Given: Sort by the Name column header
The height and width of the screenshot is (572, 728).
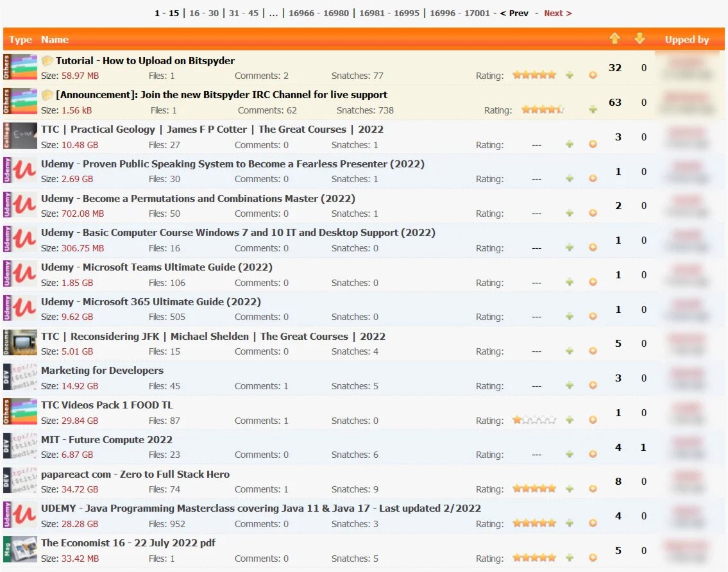Looking at the screenshot, I should click(55, 40).
